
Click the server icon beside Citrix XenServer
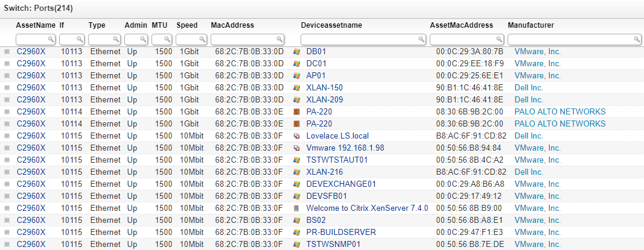coord(296,208)
